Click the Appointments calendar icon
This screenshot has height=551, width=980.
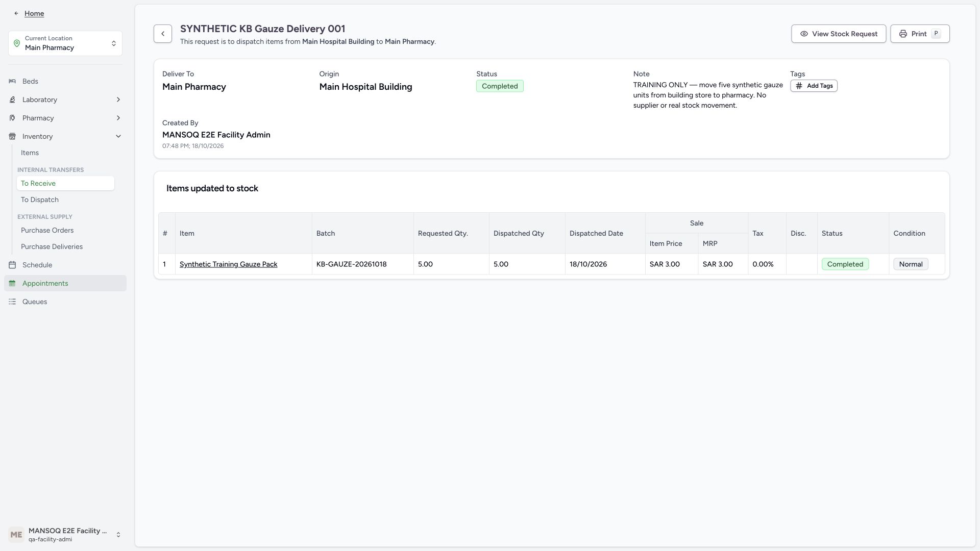[x=12, y=283]
